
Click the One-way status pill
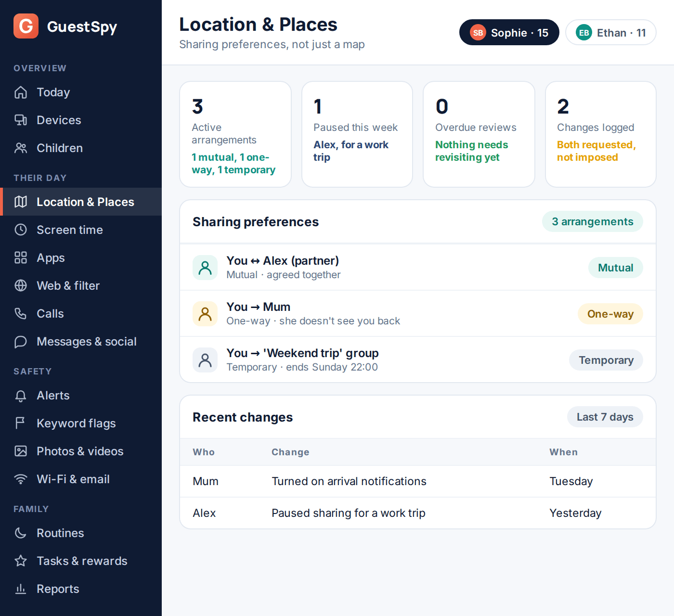[610, 314]
